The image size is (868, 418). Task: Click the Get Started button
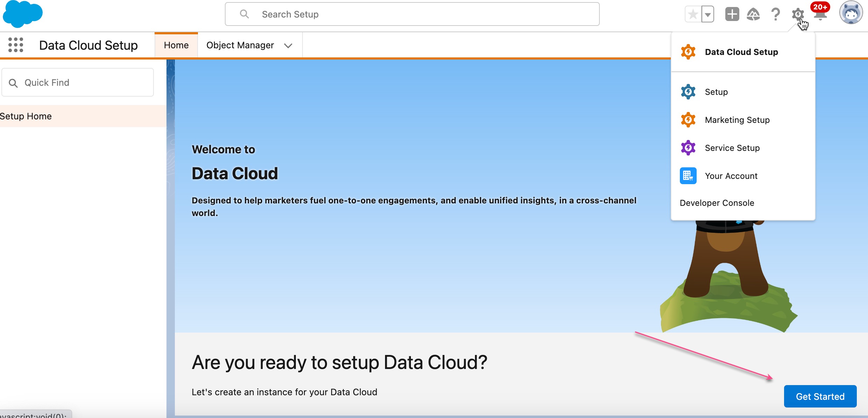(x=820, y=396)
